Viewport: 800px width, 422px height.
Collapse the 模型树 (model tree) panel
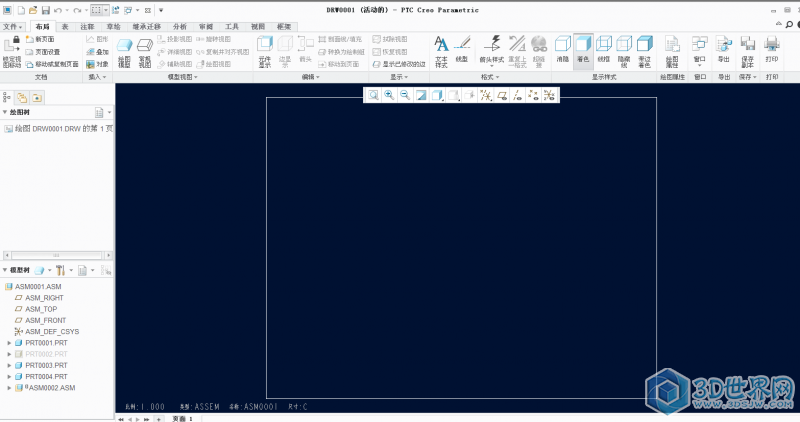pos(5,270)
